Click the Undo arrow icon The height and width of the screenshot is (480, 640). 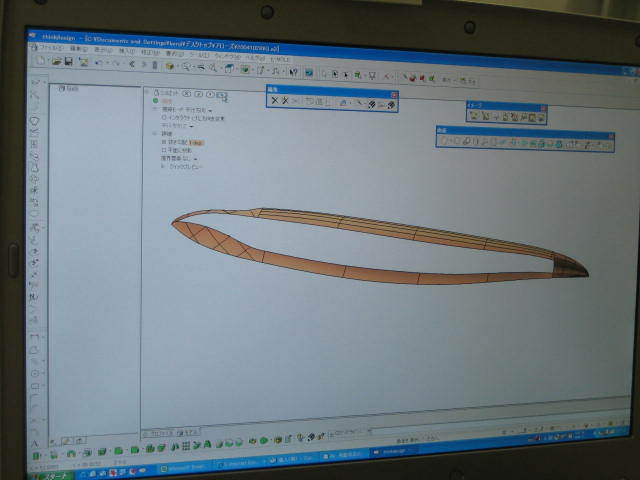pos(98,63)
